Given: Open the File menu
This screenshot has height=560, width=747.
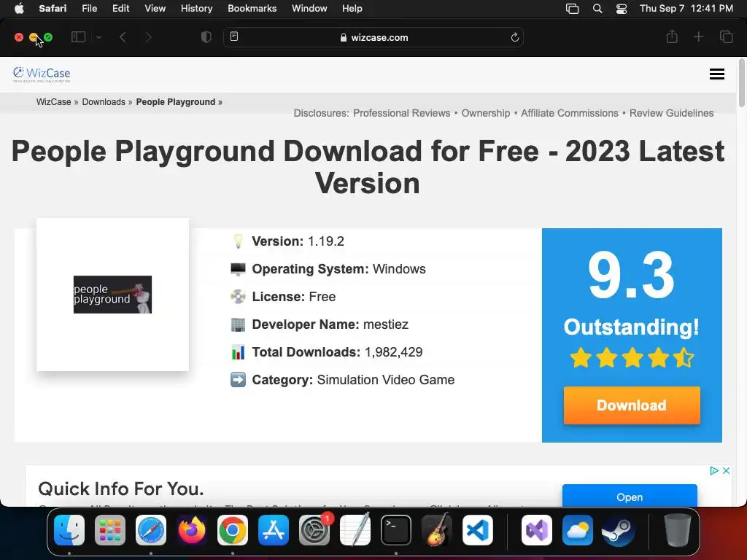Looking at the screenshot, I should (89, 9).
